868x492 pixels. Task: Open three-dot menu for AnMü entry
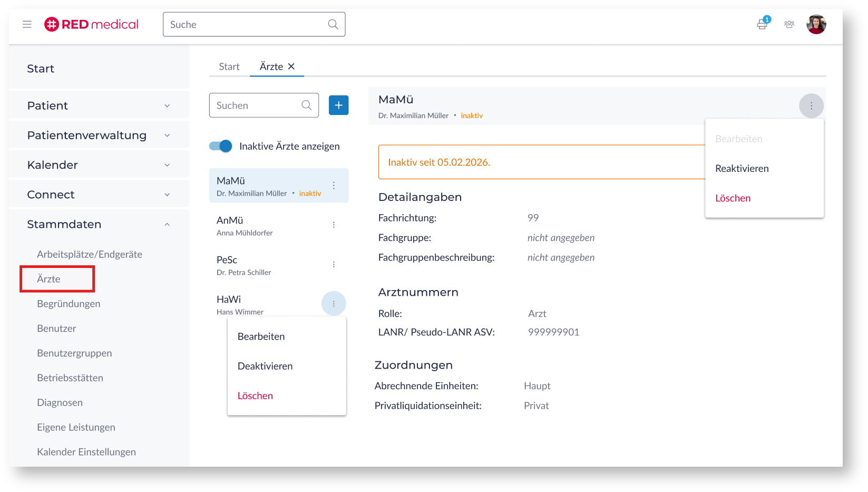point(334,225)
